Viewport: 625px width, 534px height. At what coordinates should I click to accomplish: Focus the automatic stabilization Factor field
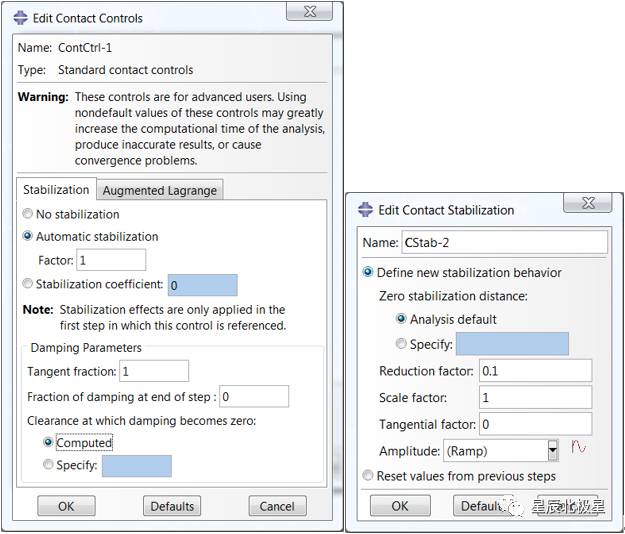click(x=111, y=260)
